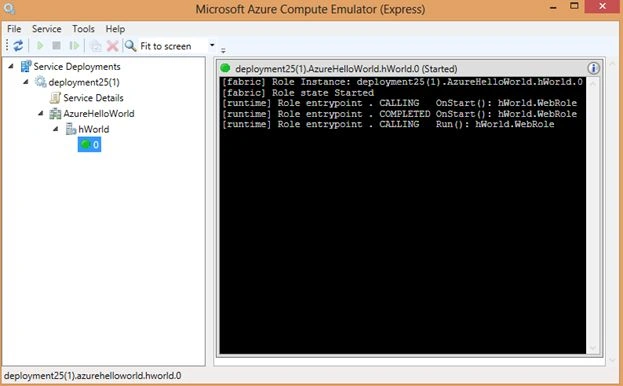Select the AzureHelloWorld service item

(x=99, y=114)
